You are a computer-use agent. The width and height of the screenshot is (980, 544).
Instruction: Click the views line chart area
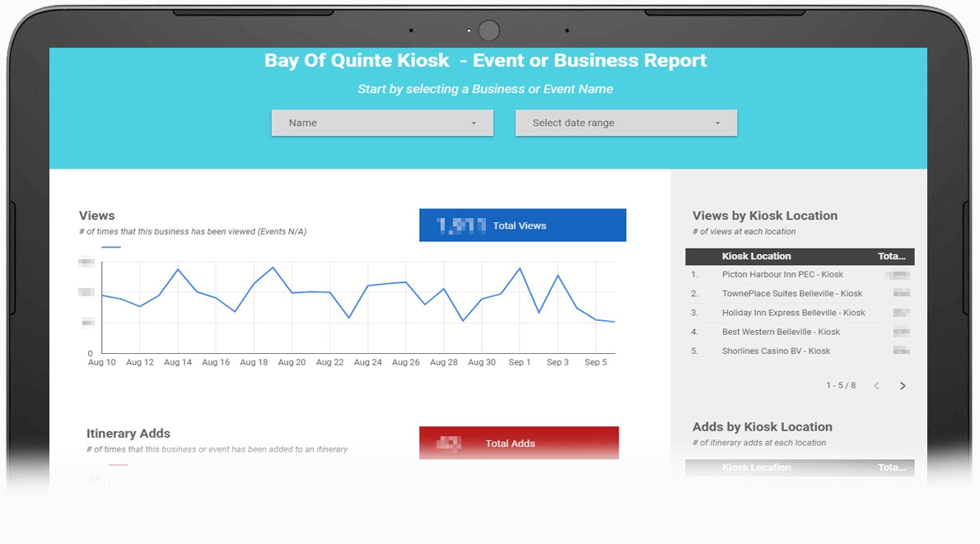[x=358, y=307]
